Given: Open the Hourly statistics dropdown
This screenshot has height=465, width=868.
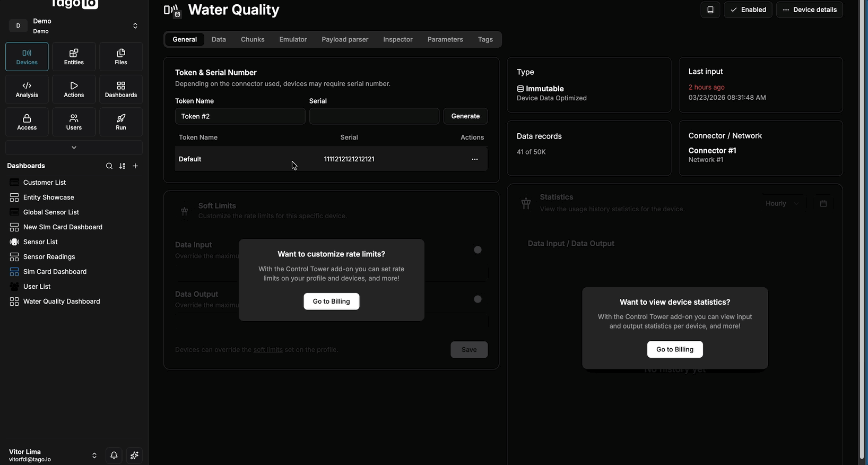Looking at the screenshot, I should (782, 204).
